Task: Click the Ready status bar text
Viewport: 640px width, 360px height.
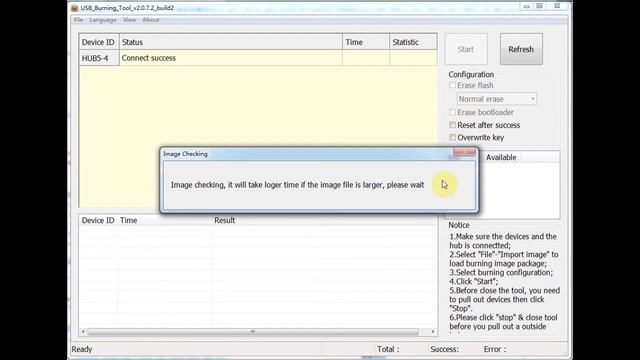Action: tap(82, 349)
